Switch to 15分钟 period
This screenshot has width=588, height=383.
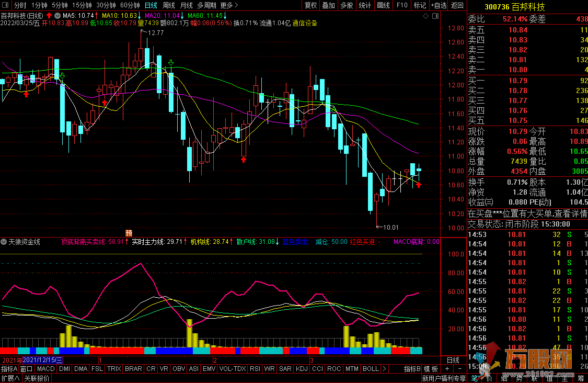82,5
